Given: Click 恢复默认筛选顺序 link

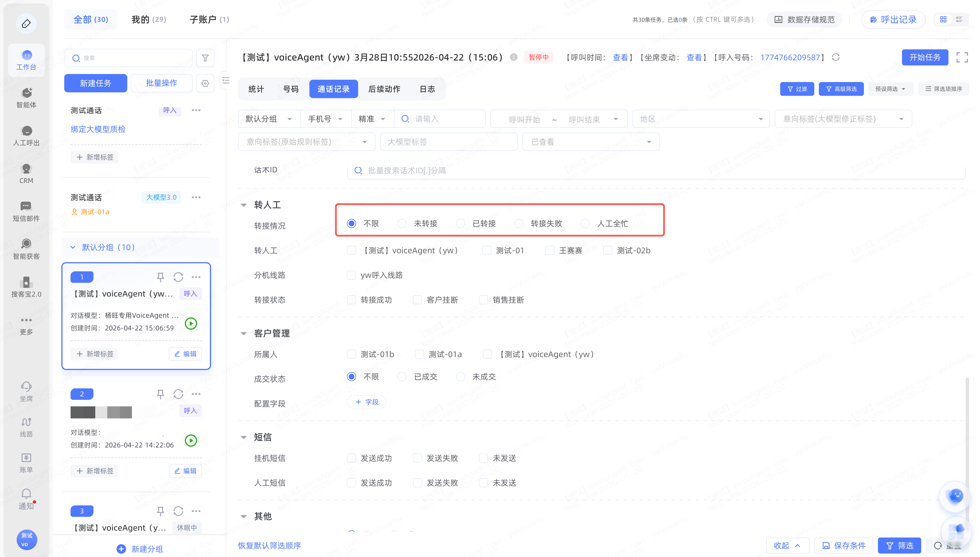Looking at the screenshot, I should pyautogui.click(x=269, y=545).
